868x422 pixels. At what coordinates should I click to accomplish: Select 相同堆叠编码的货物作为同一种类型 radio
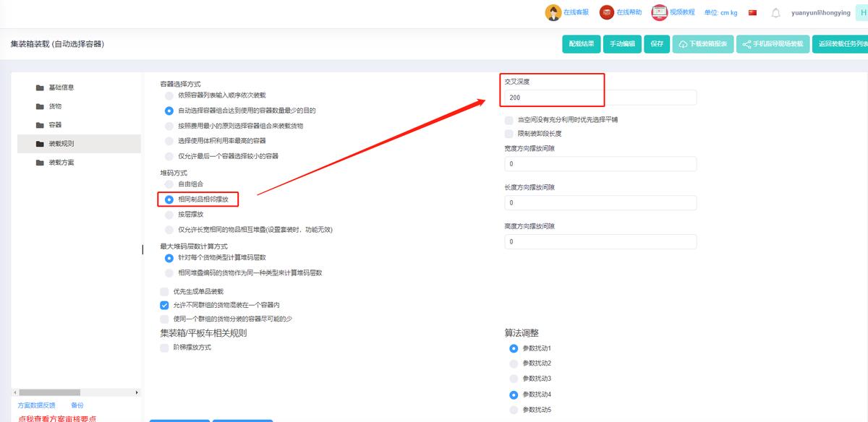pos(169,273)
